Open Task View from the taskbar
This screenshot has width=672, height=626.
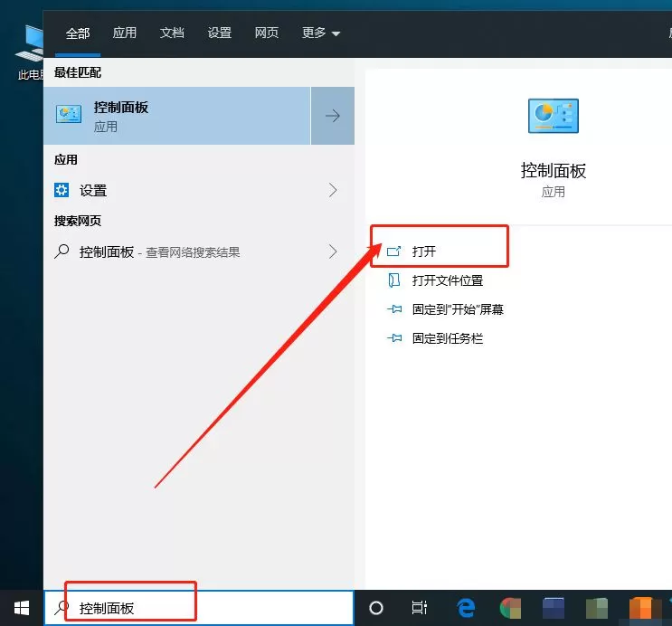tap(419, 608)
